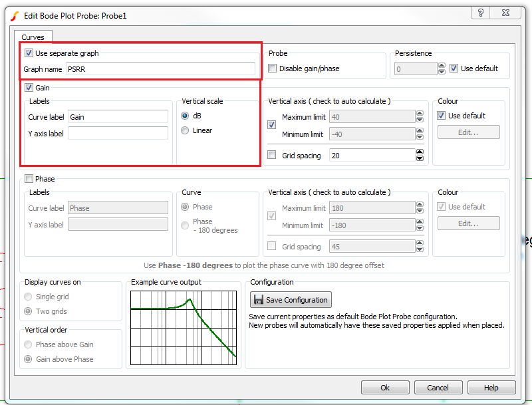Uncheck the Use separate graph checkbox

click(29, 53)
